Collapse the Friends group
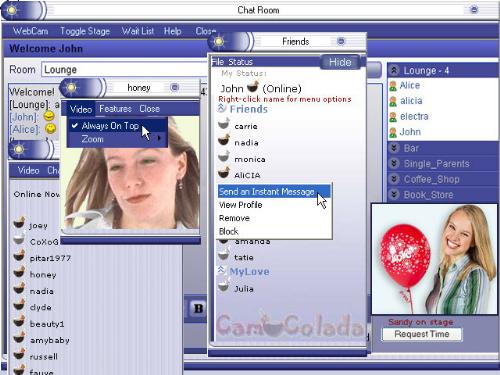This screenshot has height=375, width=500. click(x=222, y=108)
